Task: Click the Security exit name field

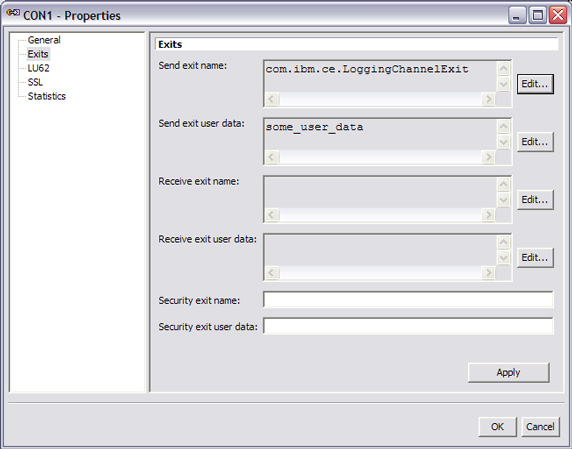Action: coord(408,300)
